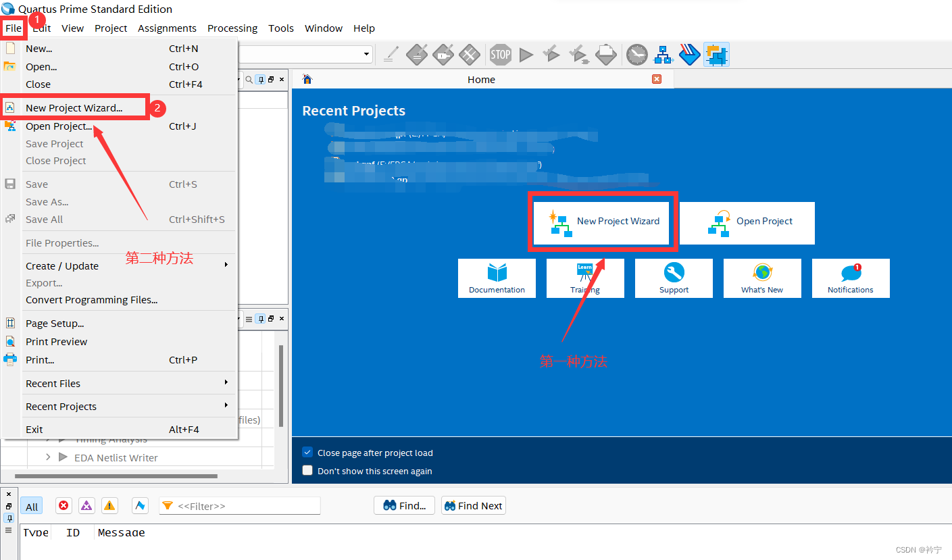The height and width of the screenshot is (560, 952).
Task: Click the diamond icon with crossed lines
Action: click(x=470, y=55)
